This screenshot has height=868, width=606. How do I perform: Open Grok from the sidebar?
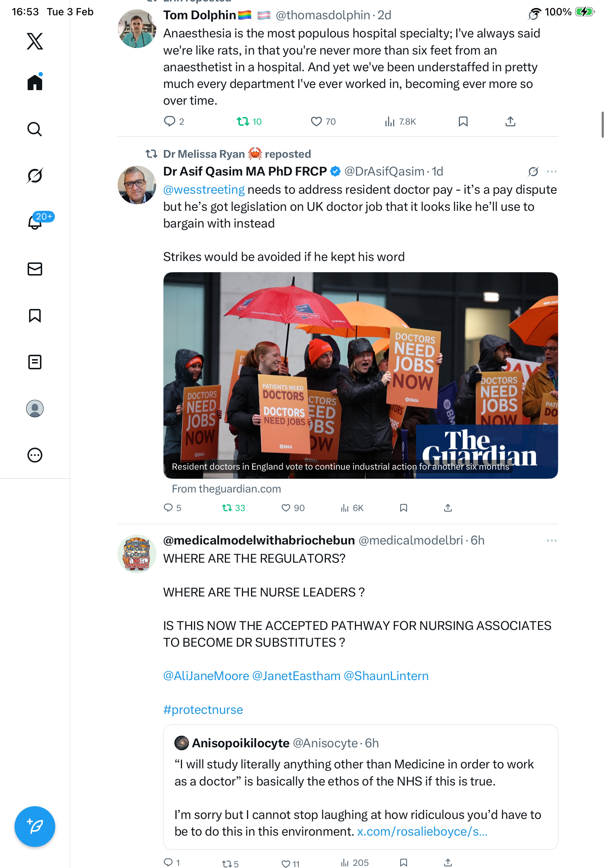click(35, 176)
